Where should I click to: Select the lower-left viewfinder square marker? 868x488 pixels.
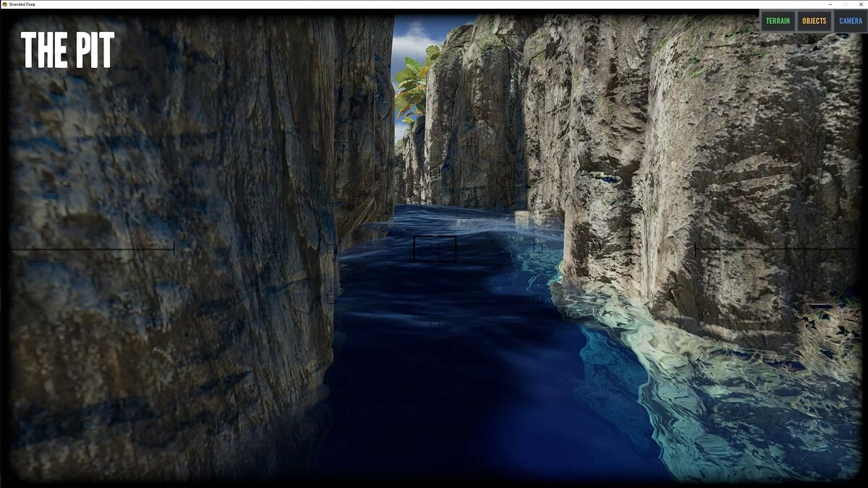(x=331, y=298)
